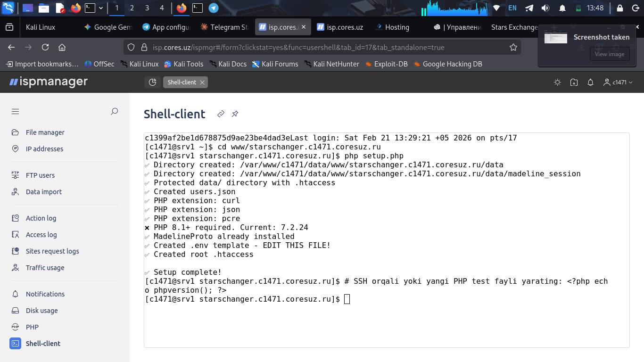Click the pin icon beside Shell-client title
The height and width of the screenshot is (362, 644).
pos(235,114)
